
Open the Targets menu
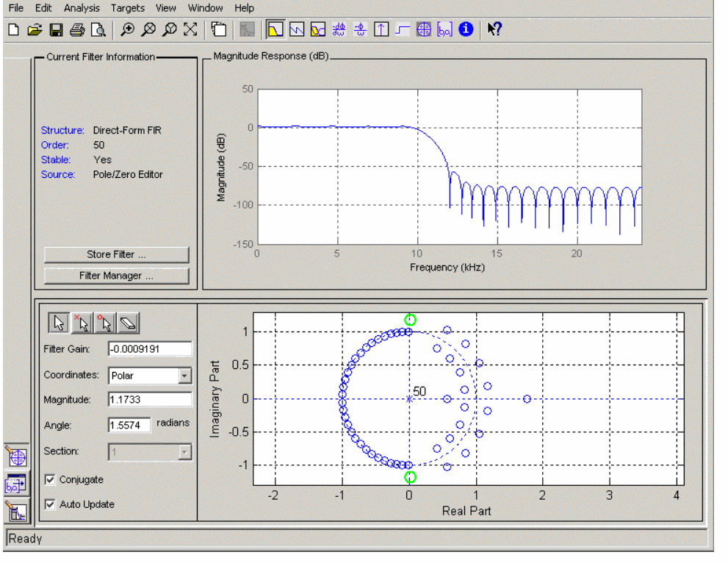click(x=128, y=8)
